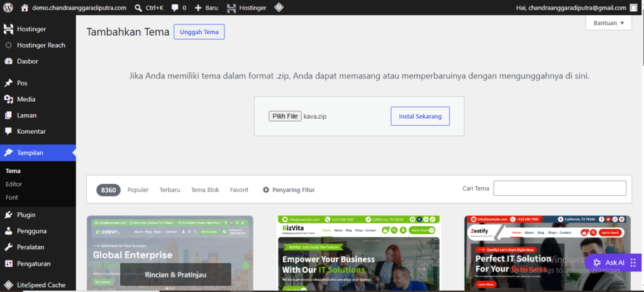Screen dimensions: 644x292
Task: Click the Pengaturan settings icon
Action: tap(8, 264)
